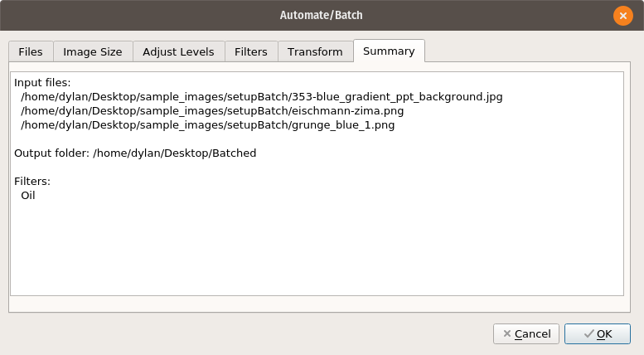Viewport: 644px width, 355px height.
Task: Open the Transform tab
Action: 315,51
